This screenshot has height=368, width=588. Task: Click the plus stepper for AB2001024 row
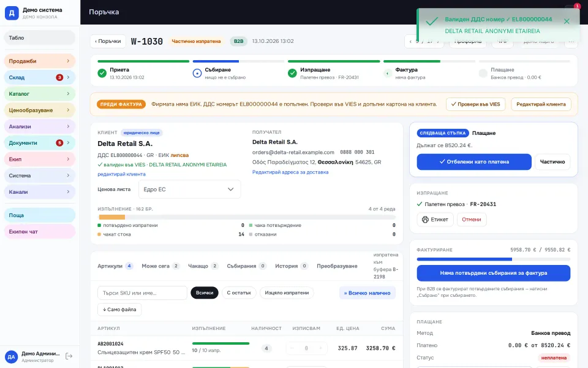click(x=320, y=348)
